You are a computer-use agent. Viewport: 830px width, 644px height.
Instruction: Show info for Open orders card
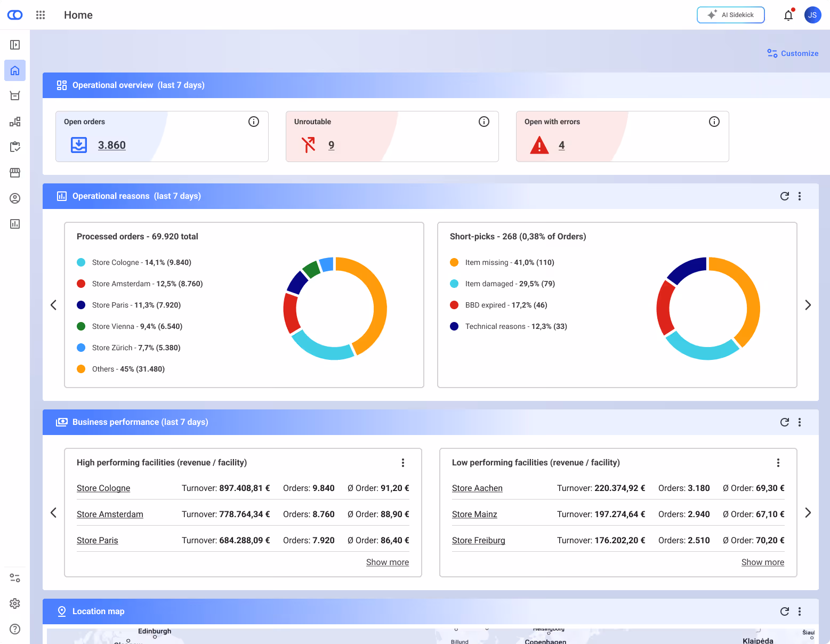(x=254, y=122)
